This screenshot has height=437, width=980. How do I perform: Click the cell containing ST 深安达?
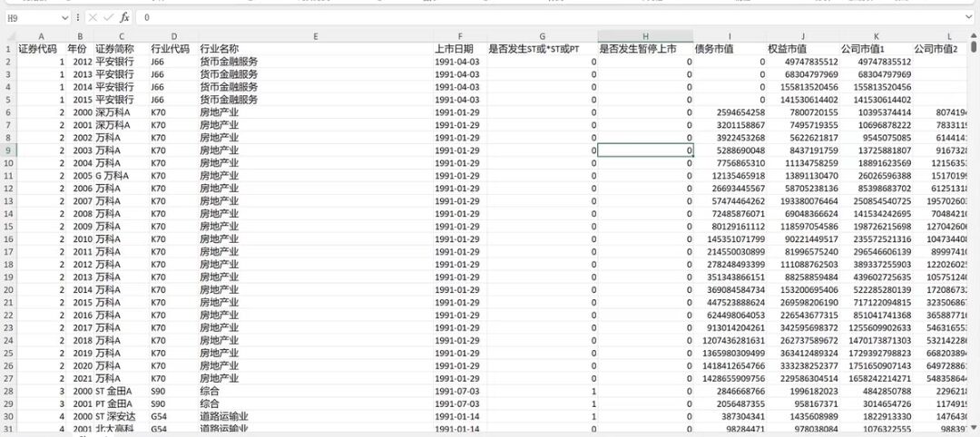coord(122,416)
